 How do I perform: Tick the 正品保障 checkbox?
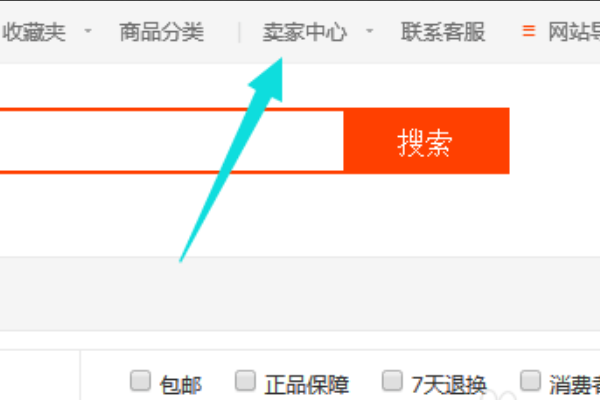(x=245, y=381)
